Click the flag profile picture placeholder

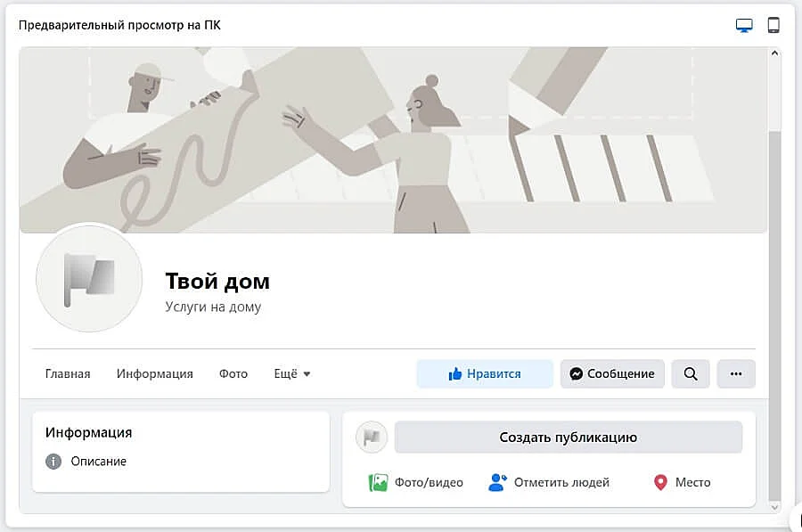pyautogui.click(x=89, y=279)
